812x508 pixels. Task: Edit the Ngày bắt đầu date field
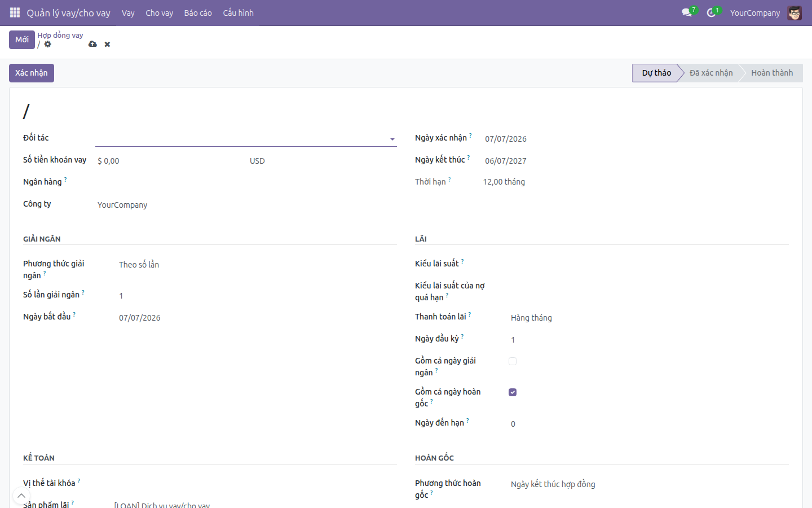(x=257, y=318)
